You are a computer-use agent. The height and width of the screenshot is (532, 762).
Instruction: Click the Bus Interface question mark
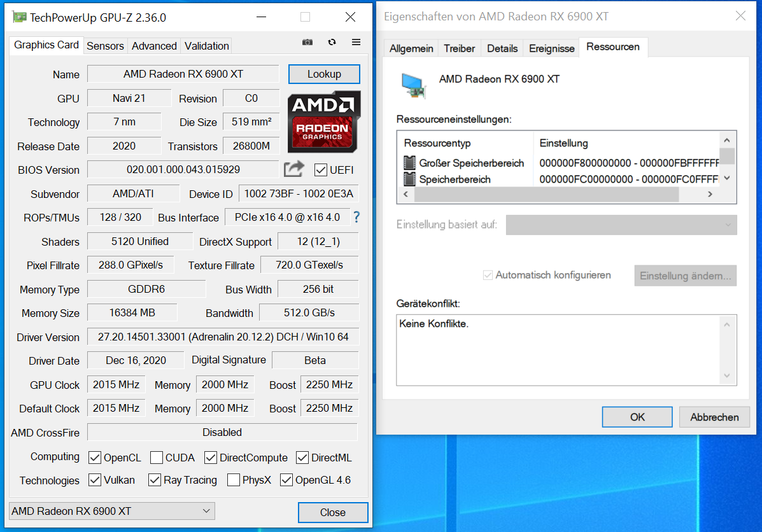(356, 217)
